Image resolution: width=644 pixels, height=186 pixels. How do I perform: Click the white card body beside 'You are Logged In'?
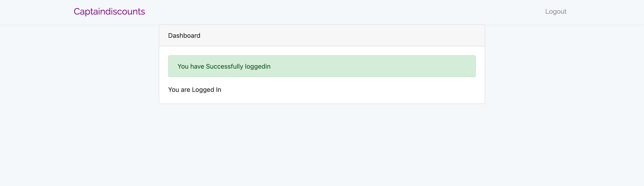tap(350, 89)
